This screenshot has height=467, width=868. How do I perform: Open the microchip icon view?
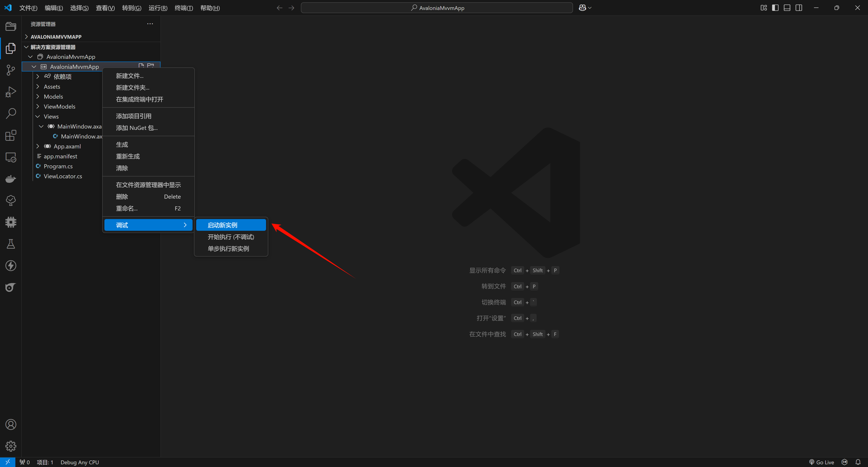click(x=11, y=222)
